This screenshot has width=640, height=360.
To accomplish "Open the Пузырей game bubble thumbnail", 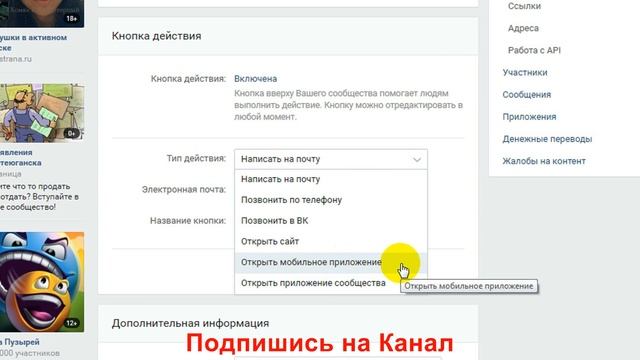I will 42,282.
